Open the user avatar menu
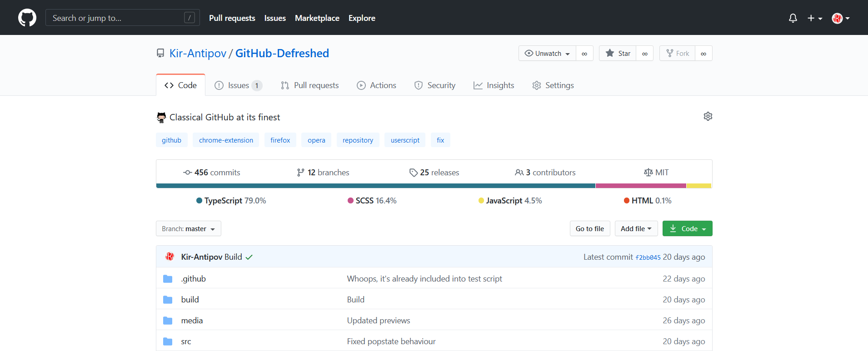 tap(841, 18)
